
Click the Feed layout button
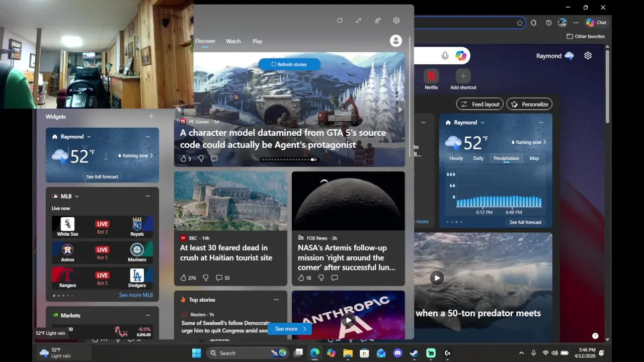tap(480, 104)
